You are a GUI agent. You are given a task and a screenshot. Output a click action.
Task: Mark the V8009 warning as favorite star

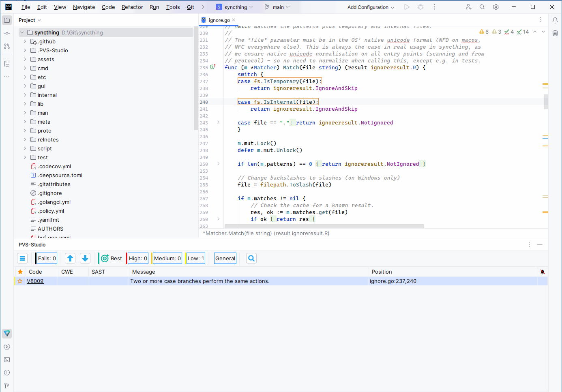point(20,281)
